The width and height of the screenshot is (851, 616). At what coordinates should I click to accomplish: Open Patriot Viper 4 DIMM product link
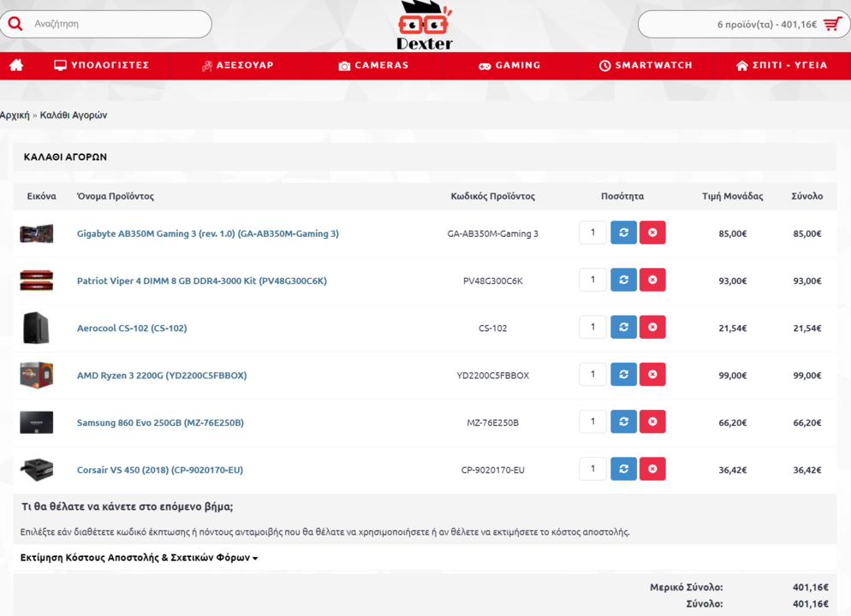[202, 281]
